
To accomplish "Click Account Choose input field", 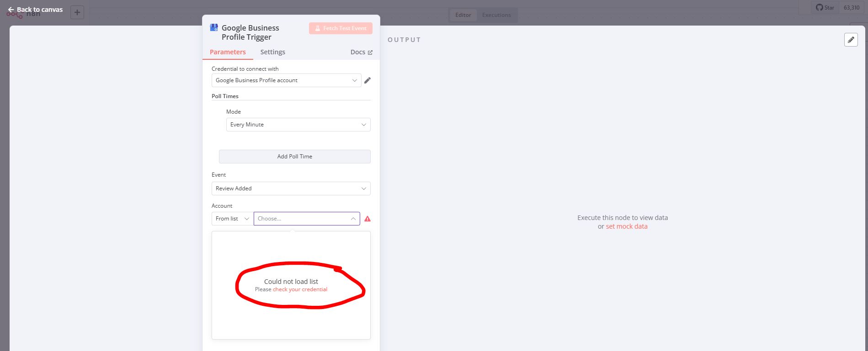I will (x=307, y=219).
